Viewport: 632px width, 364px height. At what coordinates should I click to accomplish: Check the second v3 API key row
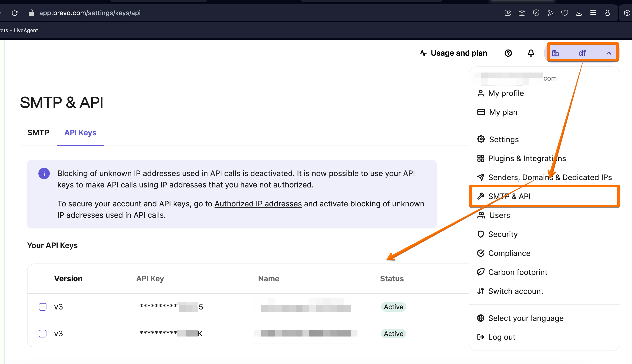(43, 333)
